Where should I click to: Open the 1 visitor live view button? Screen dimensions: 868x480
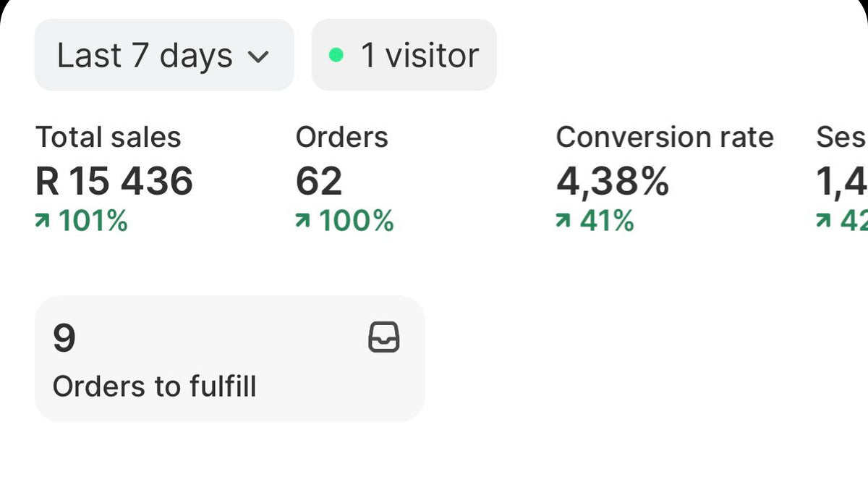(404, 56)
